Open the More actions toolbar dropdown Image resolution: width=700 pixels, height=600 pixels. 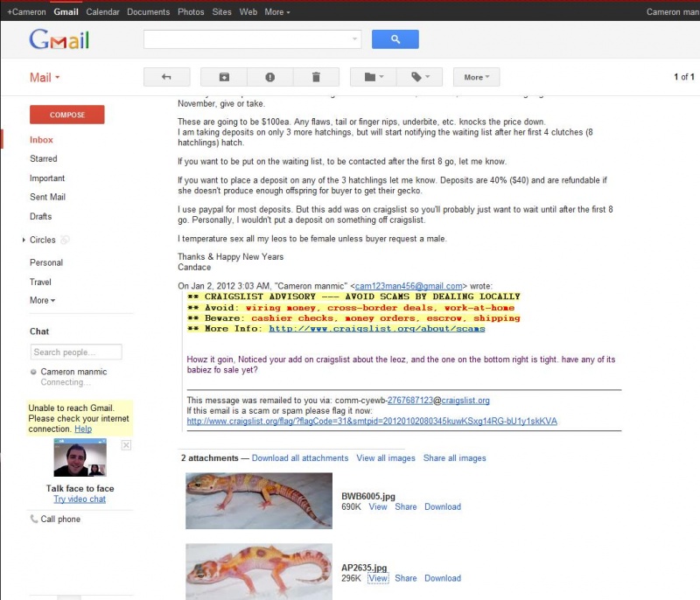tap(476, 77)
